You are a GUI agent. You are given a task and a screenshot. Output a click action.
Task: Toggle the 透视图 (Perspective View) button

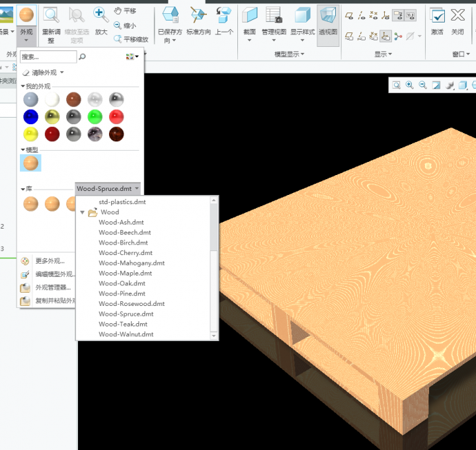click(327, 15)
